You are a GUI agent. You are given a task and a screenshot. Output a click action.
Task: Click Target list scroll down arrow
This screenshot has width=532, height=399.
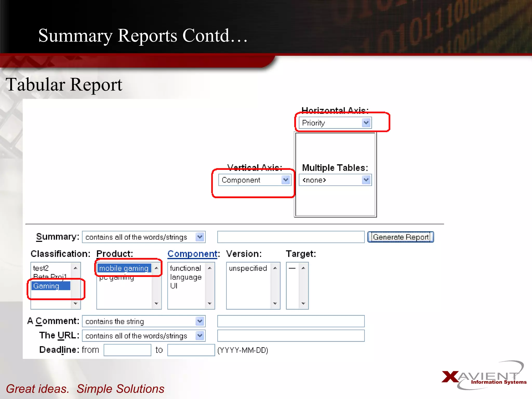point(303,303)
